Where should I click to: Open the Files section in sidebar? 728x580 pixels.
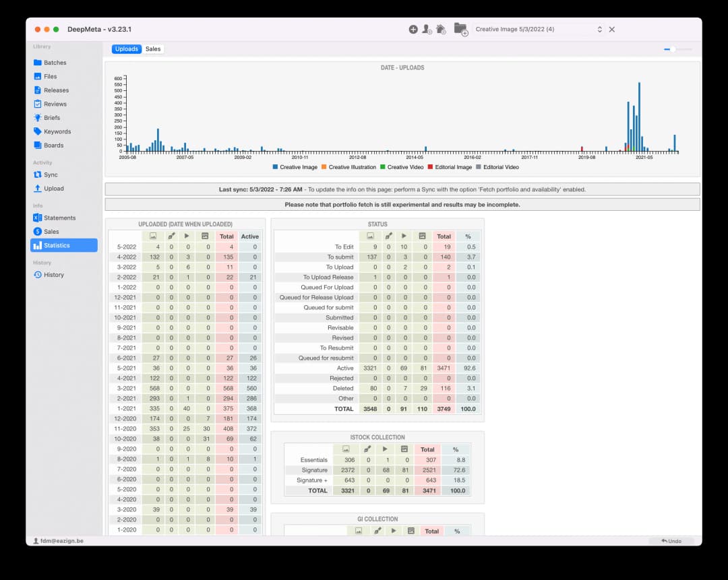pyautogui.click(x=46, y=77)
